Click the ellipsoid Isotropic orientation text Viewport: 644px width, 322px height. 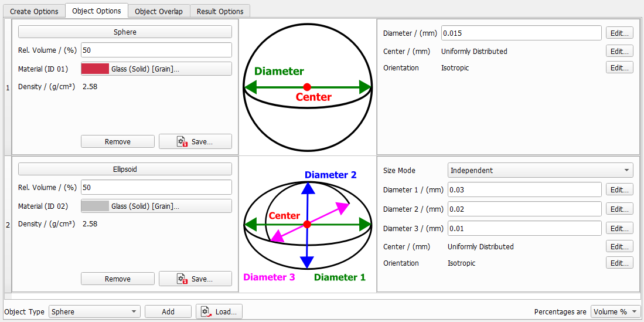[462, 263]
